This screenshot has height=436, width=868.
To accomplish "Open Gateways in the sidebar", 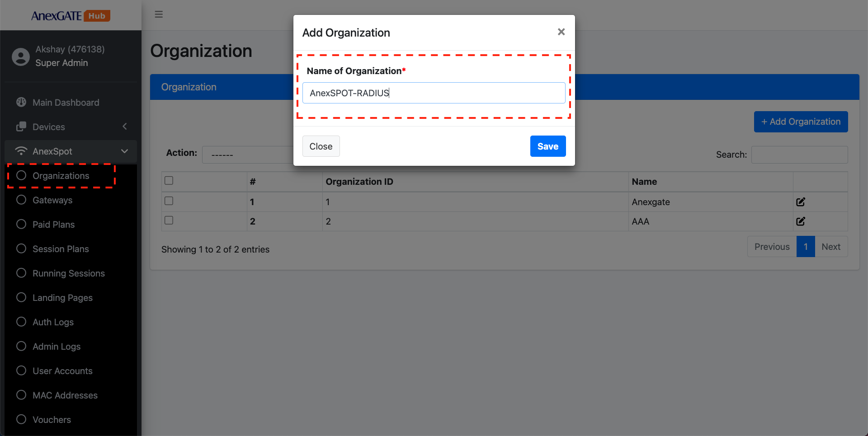I will click(52, 200).
